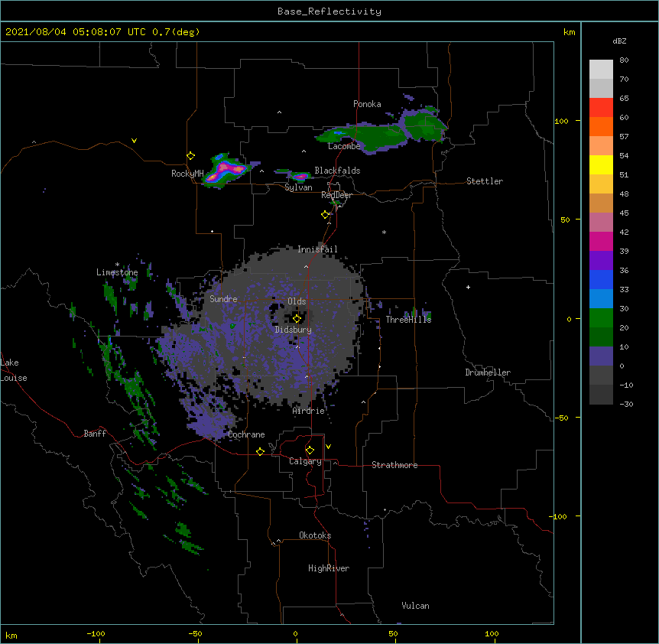Image resolution: width=659 pixels, height=644 pixels.
Task: Click the yellow diamond marker south of RedDeer
Action: tap(326, 215)
